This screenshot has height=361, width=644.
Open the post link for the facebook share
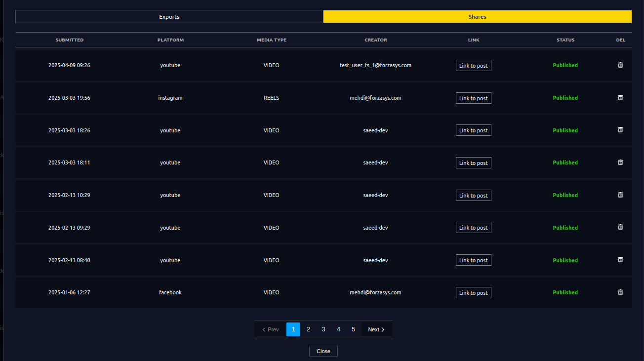point(473,292)
